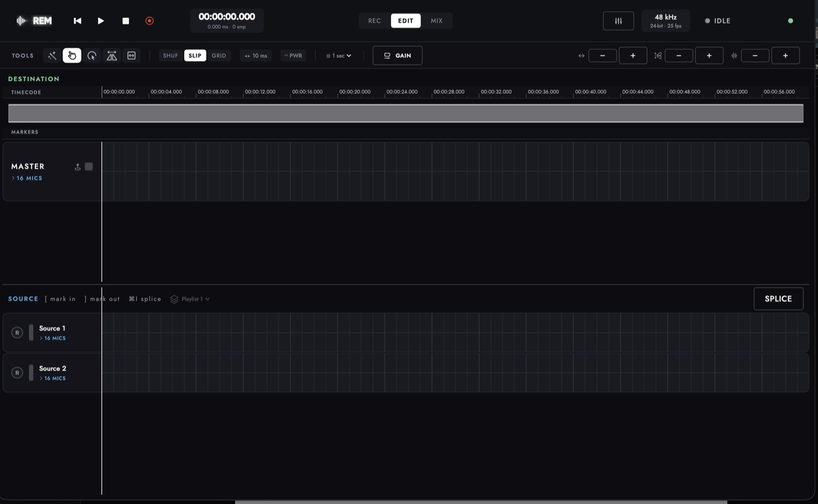Expand MASTER 16 MICS group
The image size is (818, 504).
(27, 178)
